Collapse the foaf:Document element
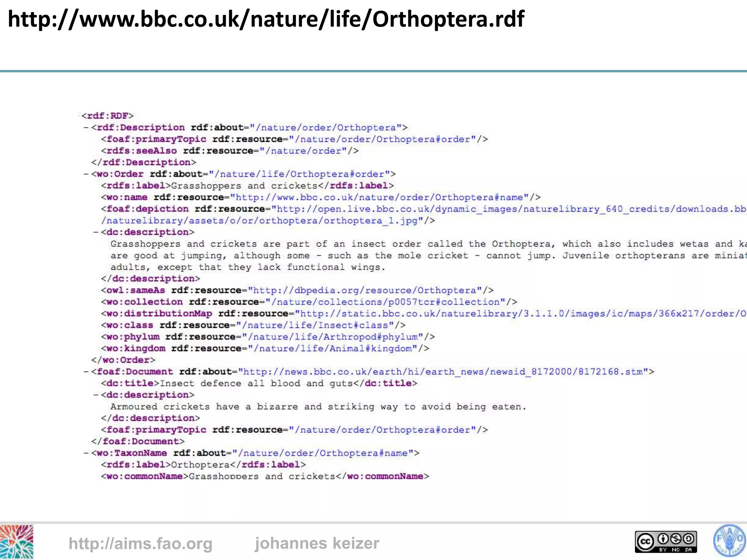Viewport: 747px width, 560px height. 86,372
